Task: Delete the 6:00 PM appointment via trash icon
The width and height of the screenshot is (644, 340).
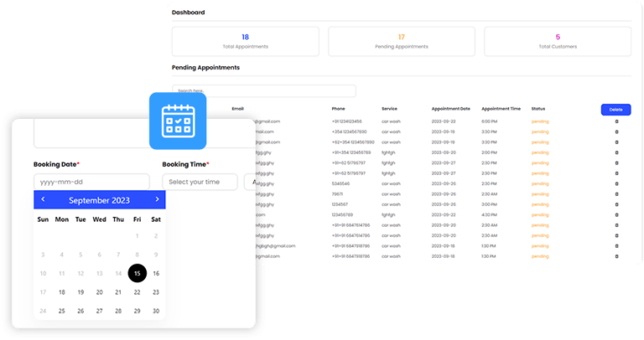Action: click(x=616, y=121)
